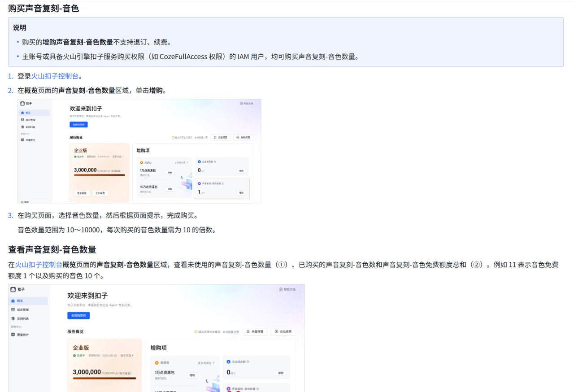Expand 版本权益 chevron in the lower screenshot
The width and height of the screenshot is (574, 392).
pos(133,355)
